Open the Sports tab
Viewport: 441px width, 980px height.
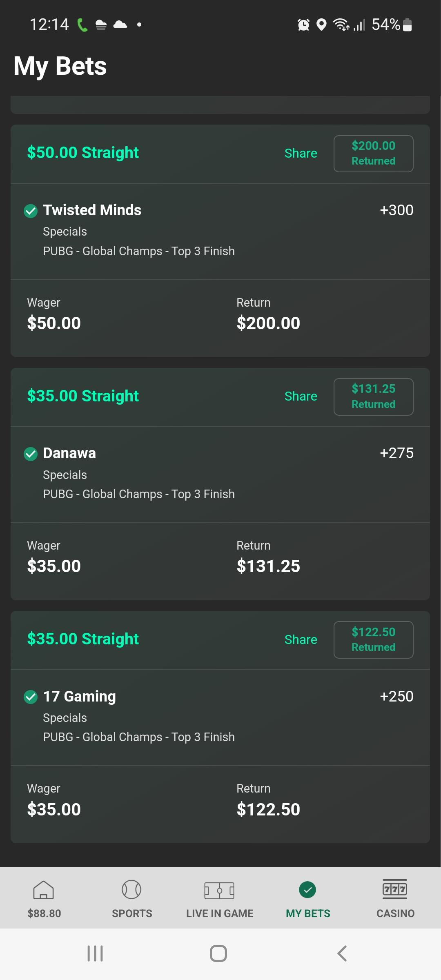tap(131, 890)
